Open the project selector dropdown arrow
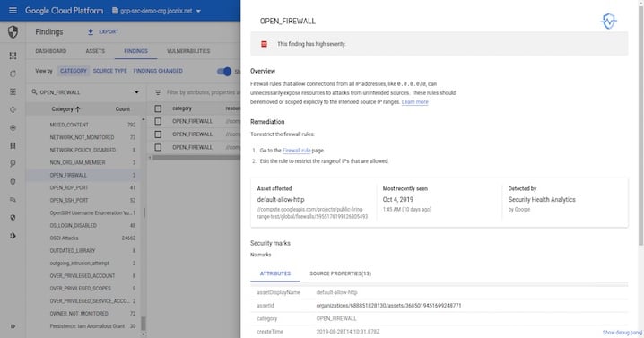Image resolution: width=644 pixels, height=338 pixels. pos(198,11)
